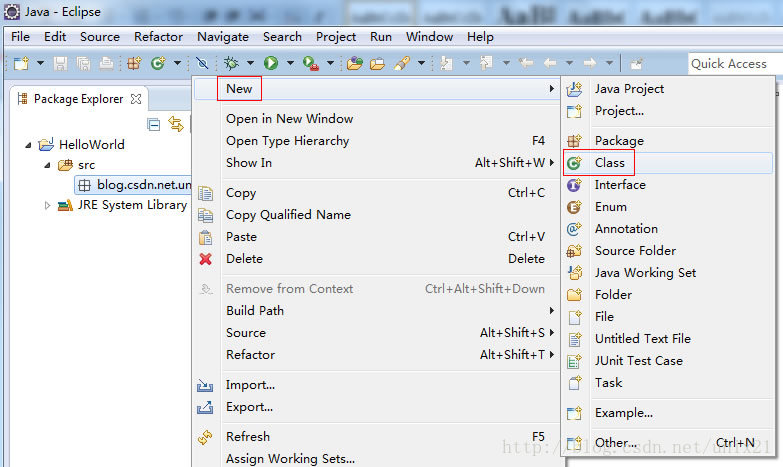This screenshot has height=467, width=783.
Task: Click the Previous Annotation toolbar icon
Action: tap(486, 63)
